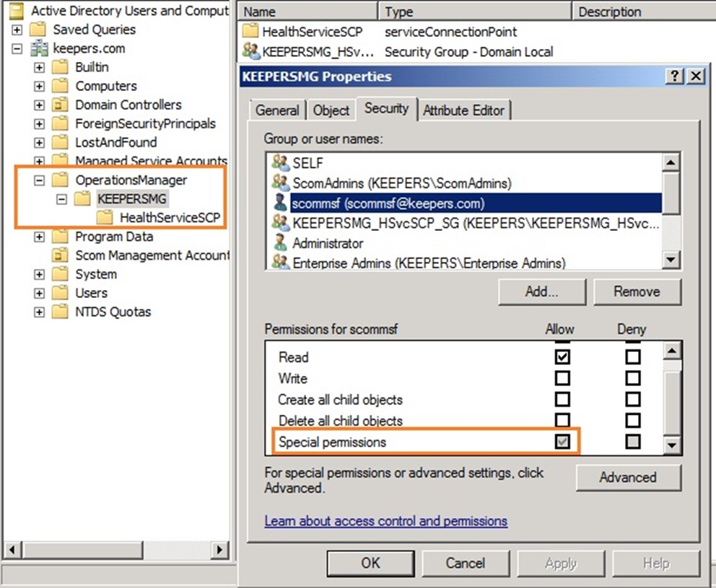Click the ScomAdmins group icon
This screenshot has width=716, height=588.
click(280, 183)
